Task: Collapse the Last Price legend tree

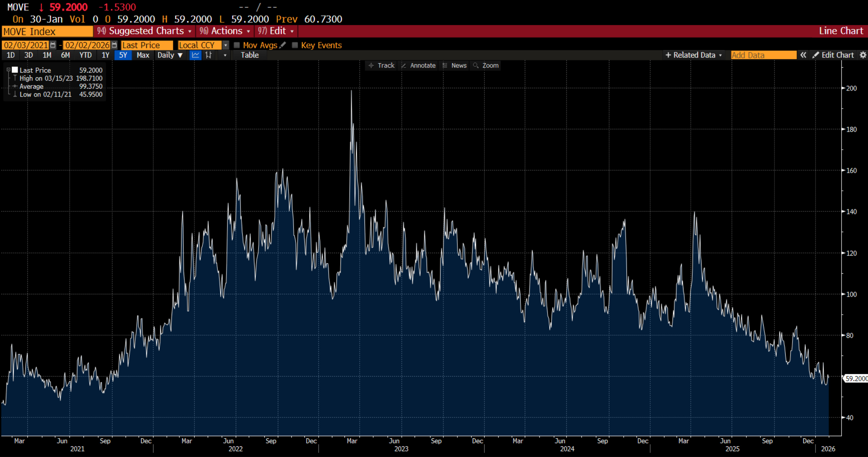Action: pos(8,70)
